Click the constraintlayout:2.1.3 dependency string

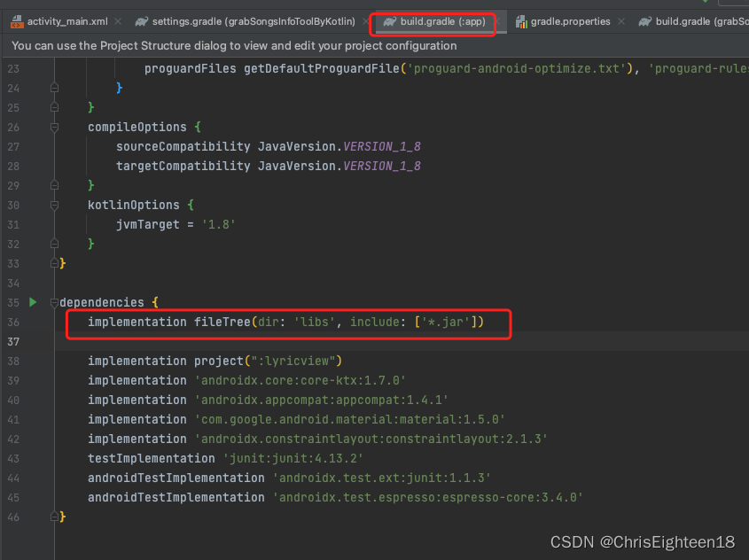[371, 439]
